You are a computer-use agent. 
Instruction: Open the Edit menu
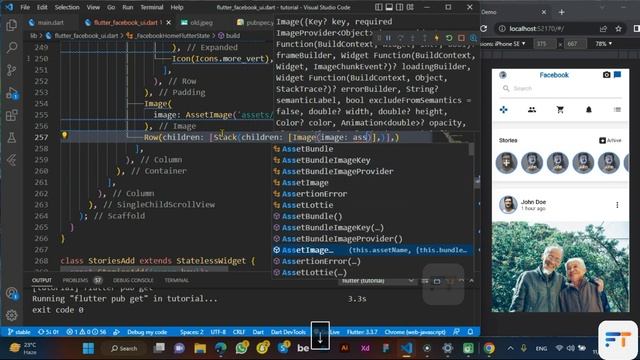[x=42, y=7]
